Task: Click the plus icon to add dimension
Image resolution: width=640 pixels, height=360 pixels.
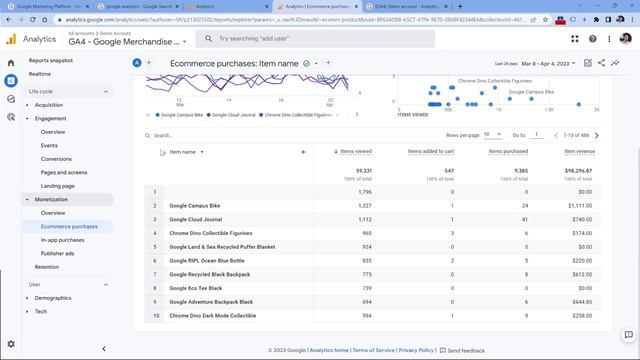Action: [303, 152]
